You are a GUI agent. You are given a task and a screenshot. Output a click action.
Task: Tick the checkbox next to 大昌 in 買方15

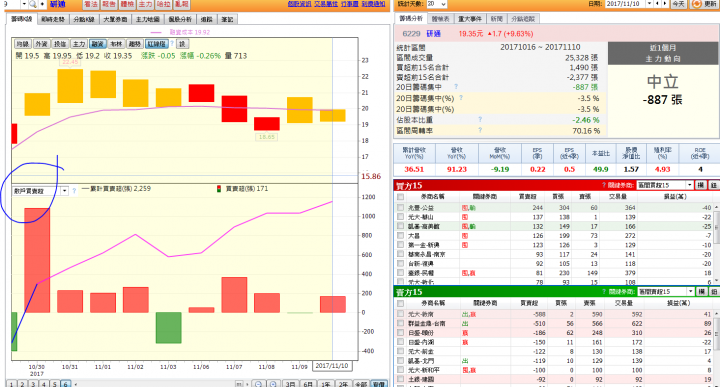401,236
